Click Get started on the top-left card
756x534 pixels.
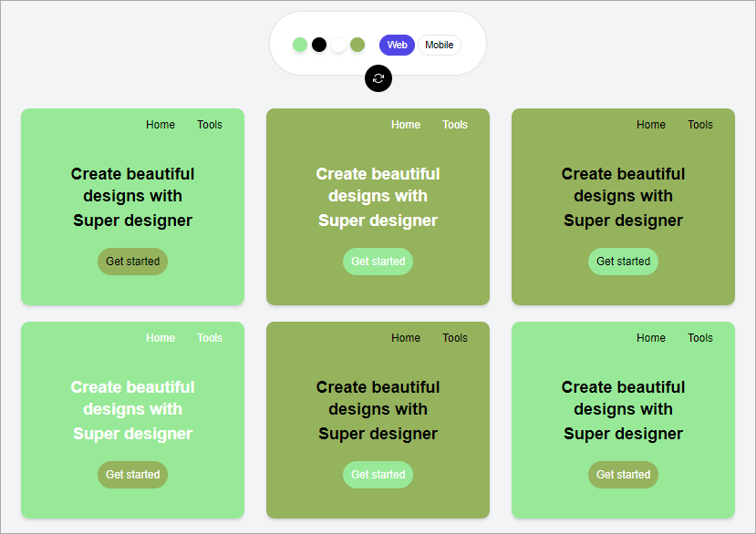pos(132,262)
